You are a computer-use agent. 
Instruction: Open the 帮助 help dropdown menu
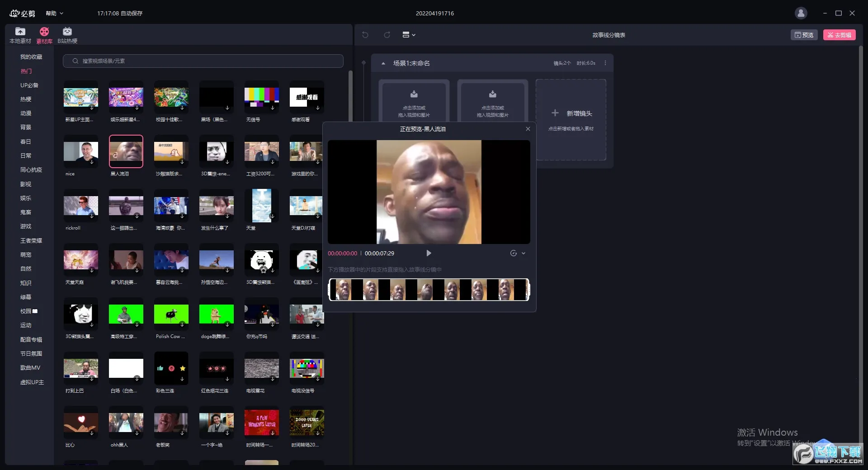54,14
